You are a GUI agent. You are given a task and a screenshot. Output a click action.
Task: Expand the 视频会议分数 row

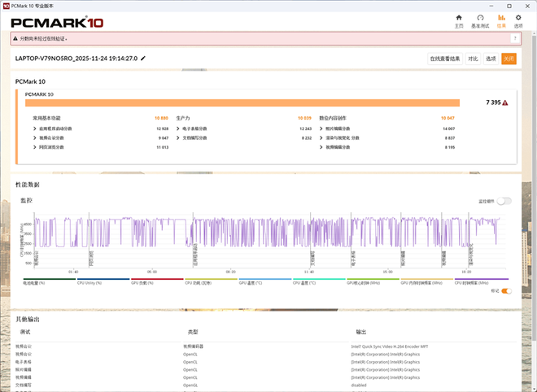tap(35, 138)
